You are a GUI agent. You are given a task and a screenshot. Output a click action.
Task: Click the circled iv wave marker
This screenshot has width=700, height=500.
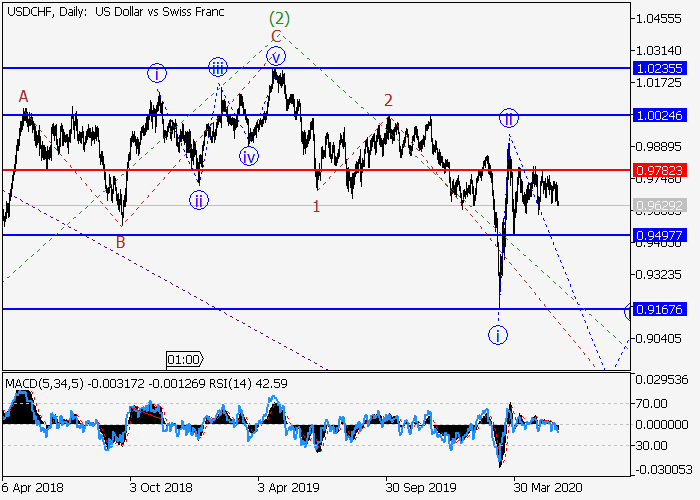249,156
